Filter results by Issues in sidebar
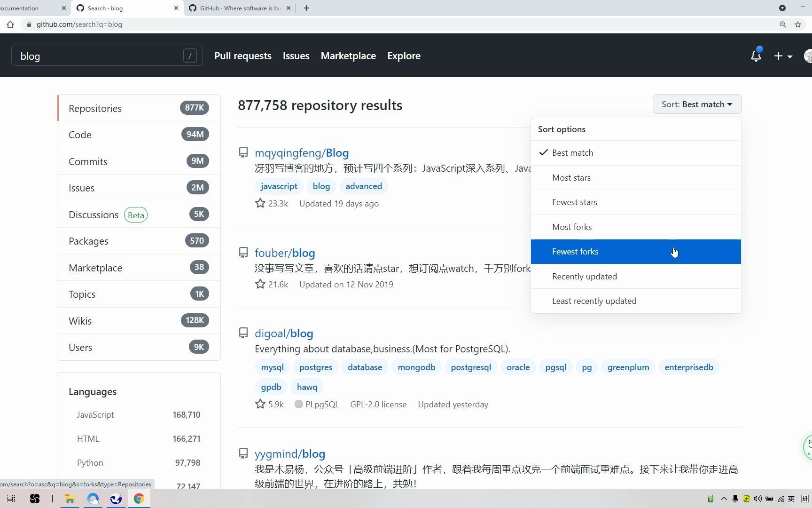Image resolution: width=812 pixels, height=508 pixels. (x=139, y=188)
